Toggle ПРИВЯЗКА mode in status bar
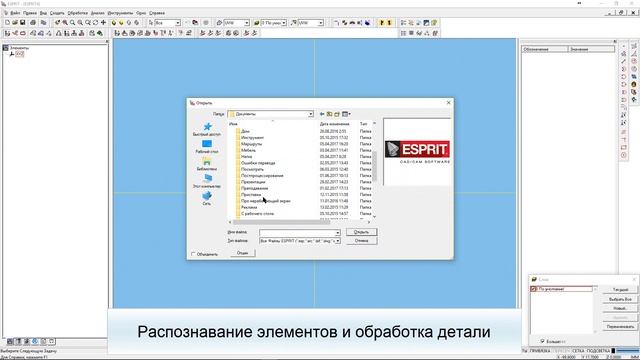Screen dimensions: 640x360 (x=540, y=351)
